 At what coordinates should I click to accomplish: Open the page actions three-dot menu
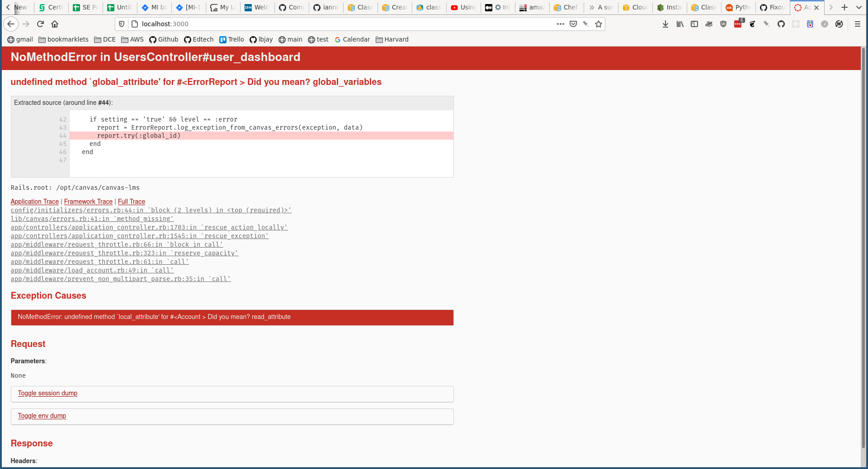tap(561, 24)
